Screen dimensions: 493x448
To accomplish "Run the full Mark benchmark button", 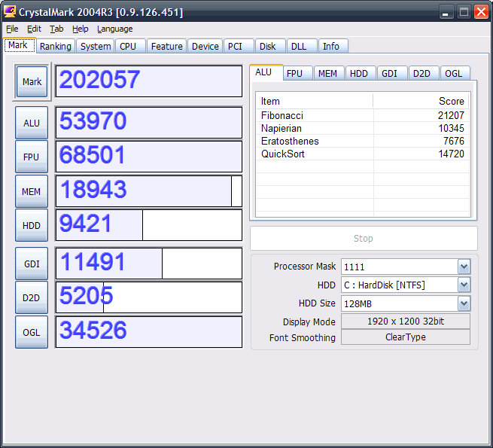I will coord(32,82).
